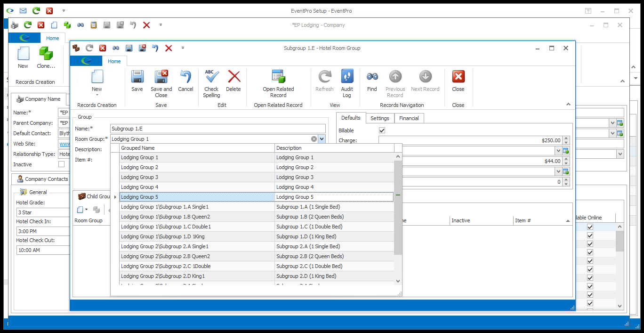Screen dimensions: 644x333
Task: Sort by the Description column header in the dropdown
Action: [x=335, y=148]
